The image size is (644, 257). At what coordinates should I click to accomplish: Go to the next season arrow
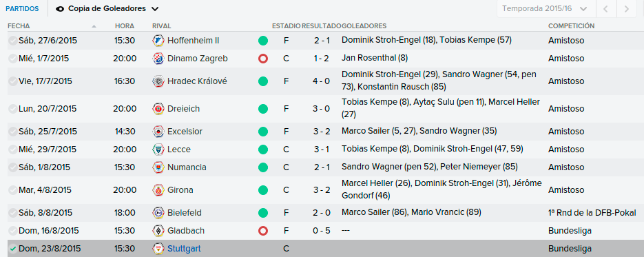click(x=626, y=9)
